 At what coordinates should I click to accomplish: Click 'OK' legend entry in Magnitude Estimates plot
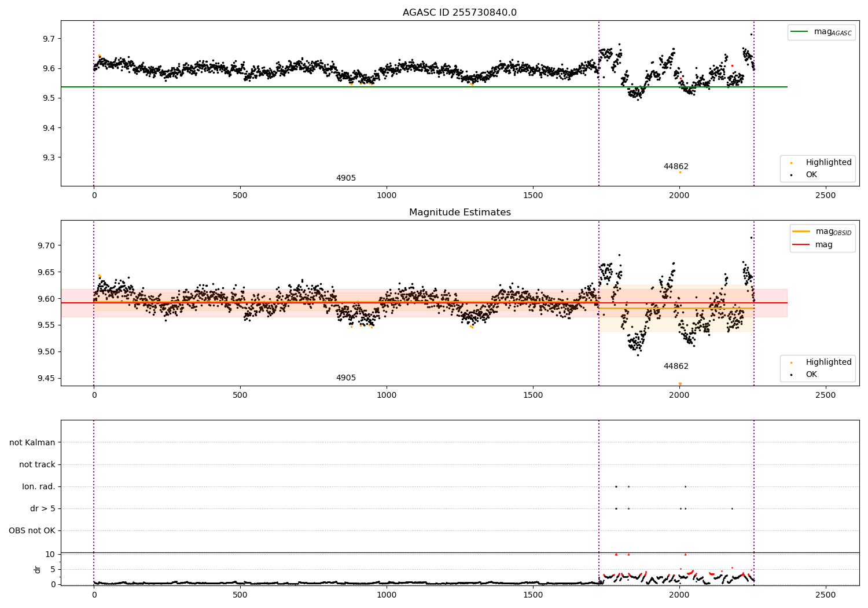811,374
